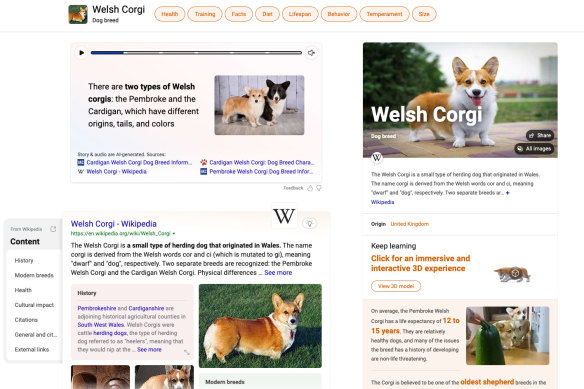
Task: Open the URL dropdown arrow under Wikipedia title
Action: coord(174,234)
